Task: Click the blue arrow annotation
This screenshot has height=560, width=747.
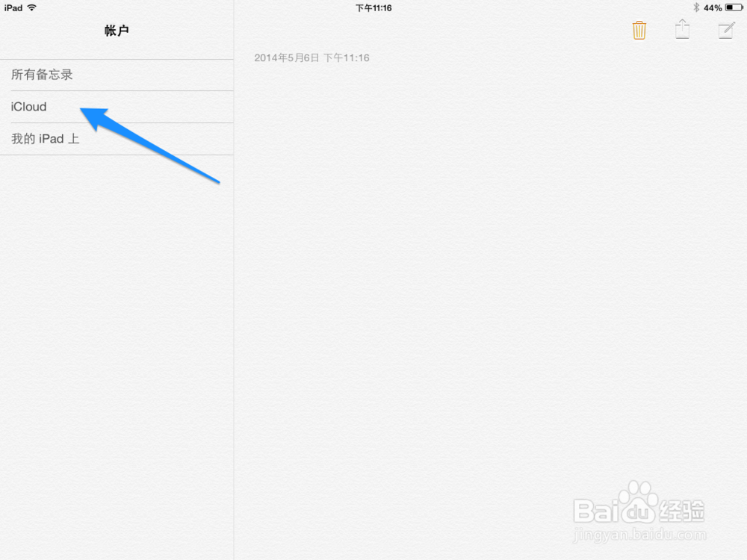Action: (x=149, y=145)
